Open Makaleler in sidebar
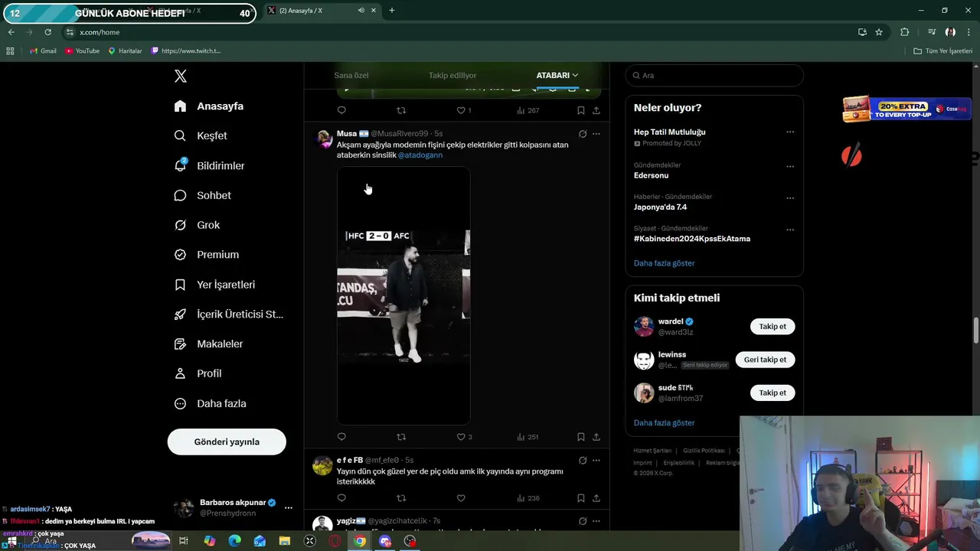The image size is (980, 551). click(208, 344)
